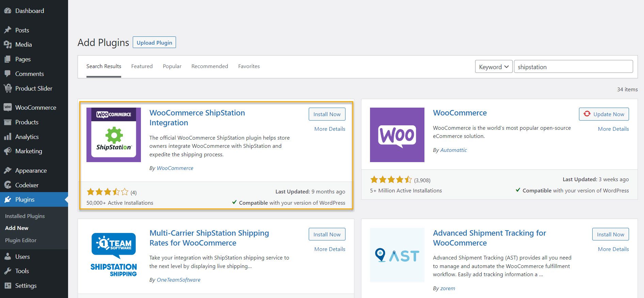Image resolution: width=644 pixels, height=298 pixels.
Task: Click the zorem author link
Action: (x=448, y=288)
